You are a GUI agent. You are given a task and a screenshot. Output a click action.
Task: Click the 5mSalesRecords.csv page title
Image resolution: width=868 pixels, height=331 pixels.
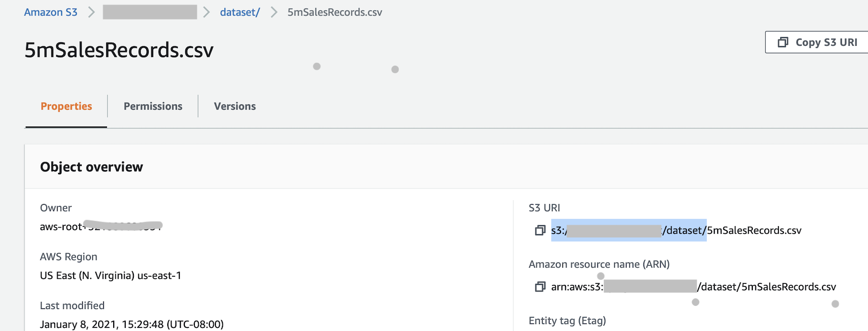point(119,50)
